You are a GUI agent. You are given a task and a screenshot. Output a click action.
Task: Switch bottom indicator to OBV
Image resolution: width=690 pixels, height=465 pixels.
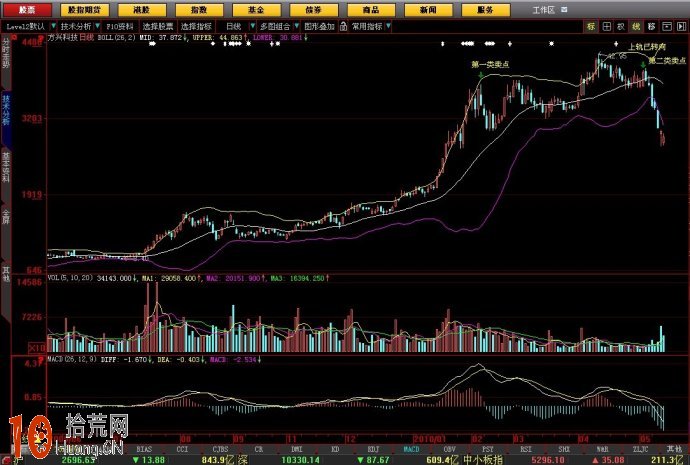point(449,449)
